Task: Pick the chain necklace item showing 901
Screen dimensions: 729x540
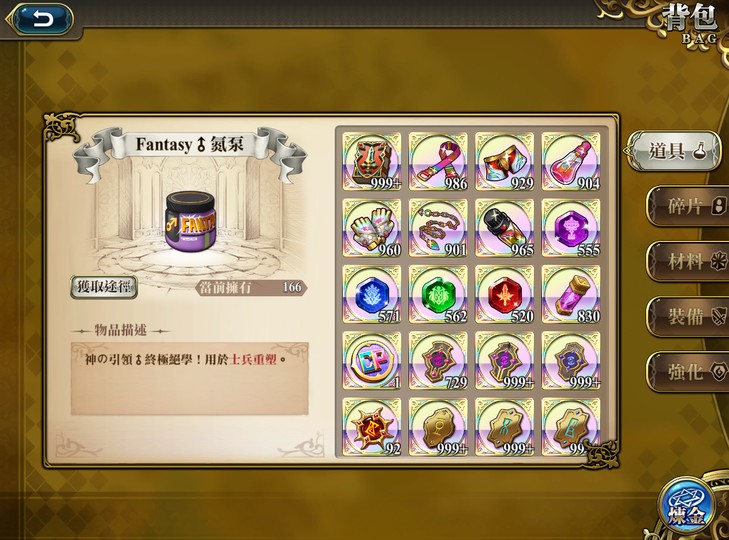Action: point(438,227)
